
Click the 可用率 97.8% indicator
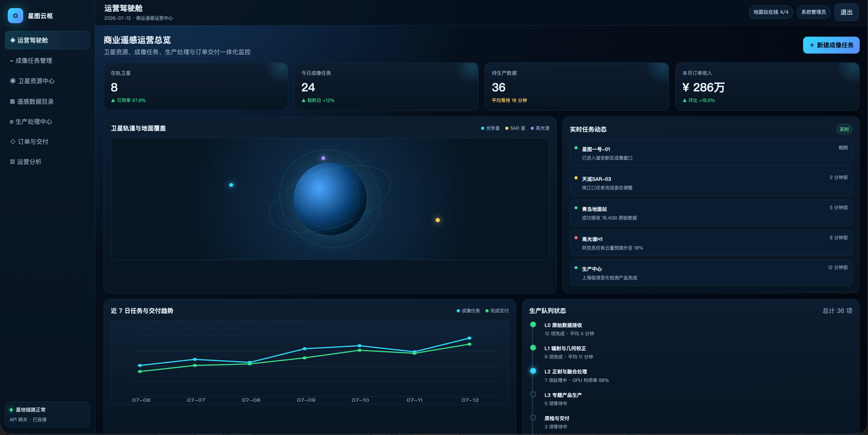point(129,100)
